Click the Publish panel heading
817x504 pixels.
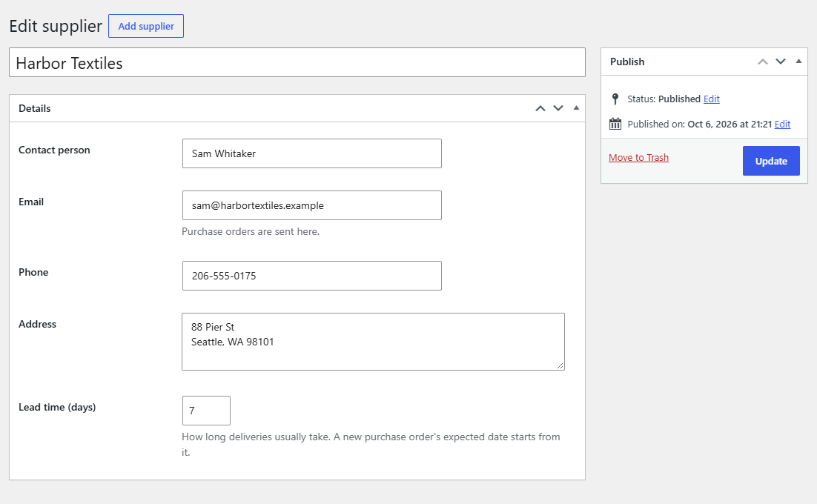pyautogui.click(x=627, y=62)
